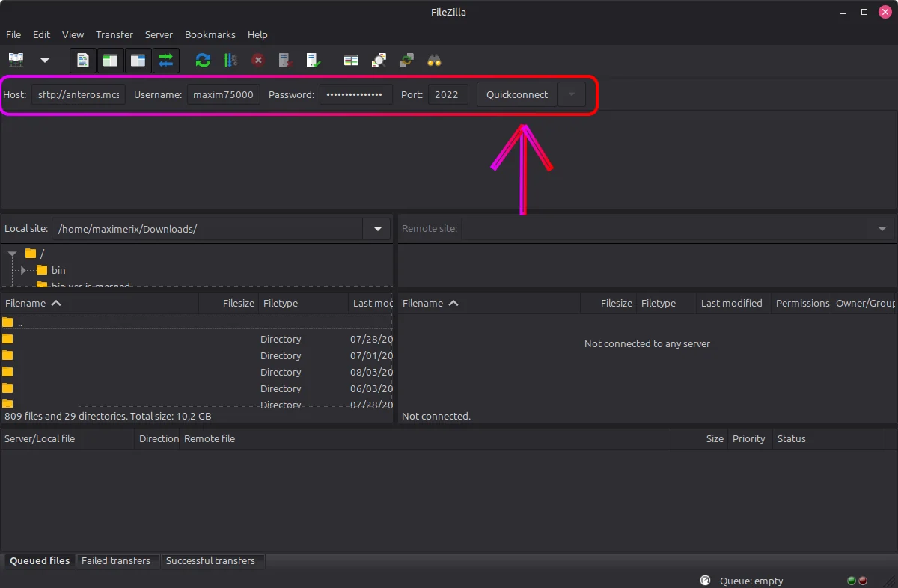Sort remote files by Permissions column
Viewport: 898px width, 588px height.
802,303
